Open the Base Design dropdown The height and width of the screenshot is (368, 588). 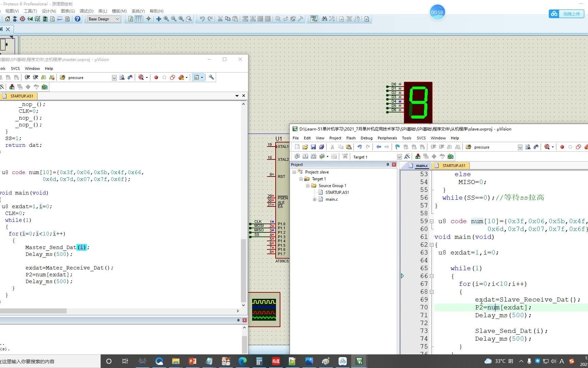click(x=104, y=19)
